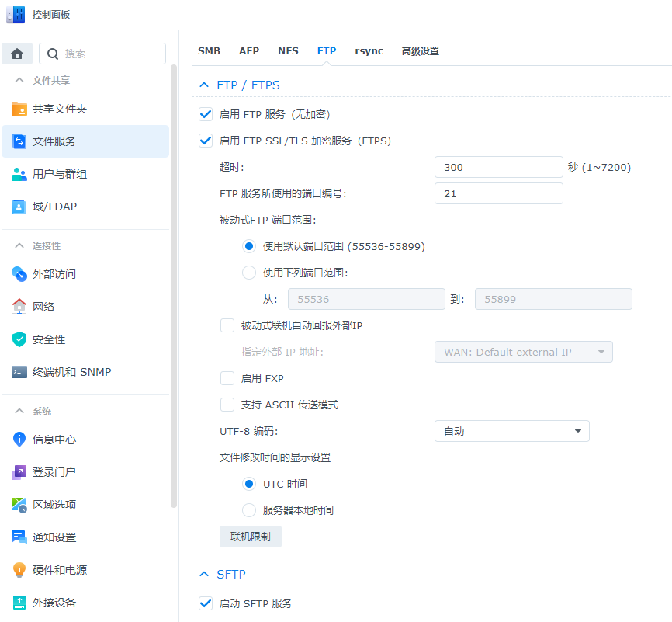Screen dimensions: 672x622
Task: Click 联机限制 button
Action: pos(251,537)
